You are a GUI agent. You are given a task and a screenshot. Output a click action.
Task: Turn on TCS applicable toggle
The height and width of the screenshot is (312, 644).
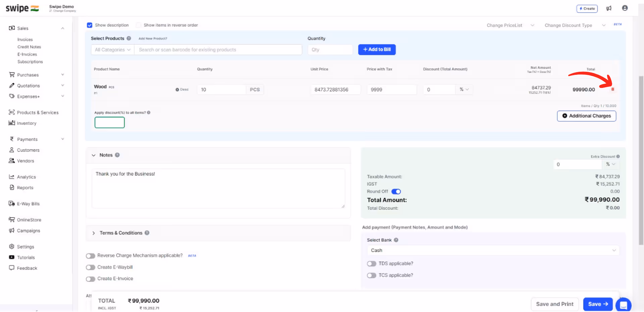tap(372, 275)
